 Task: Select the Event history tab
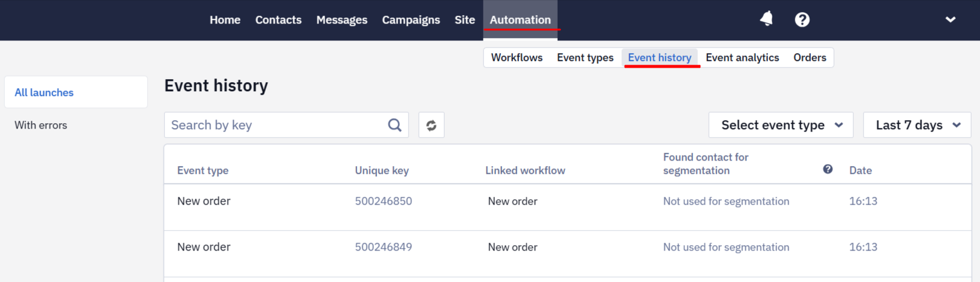[x=659, y=57]
